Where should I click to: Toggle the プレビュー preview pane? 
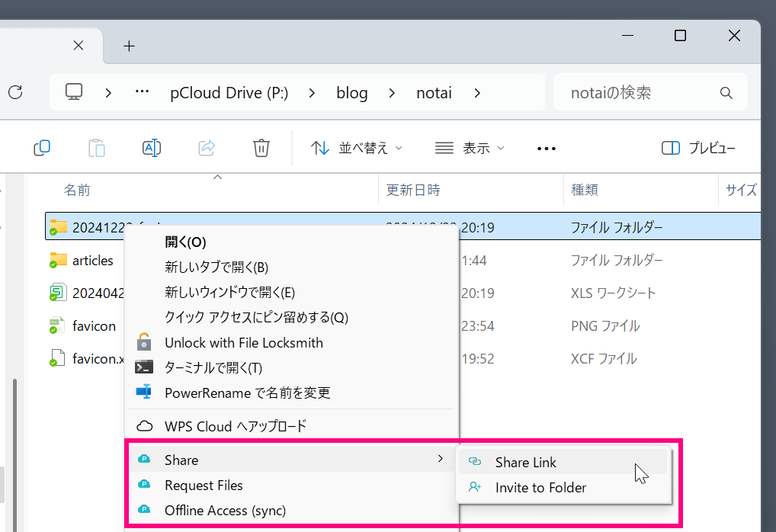pyautogui.click(x=698, y=148)
